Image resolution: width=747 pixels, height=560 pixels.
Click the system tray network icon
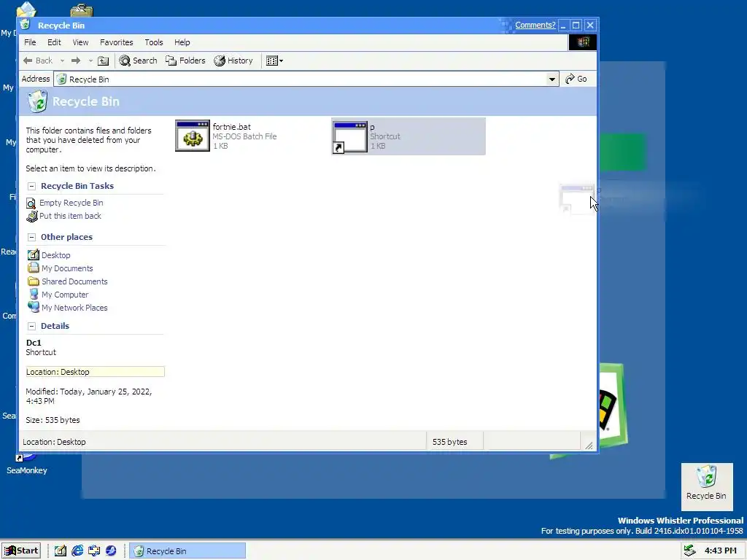coord(689,551)
